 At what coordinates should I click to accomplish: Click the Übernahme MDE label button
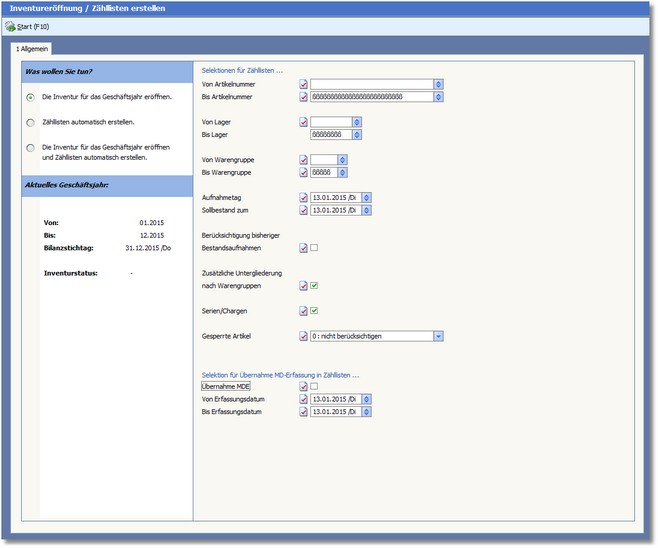(225, 386)
